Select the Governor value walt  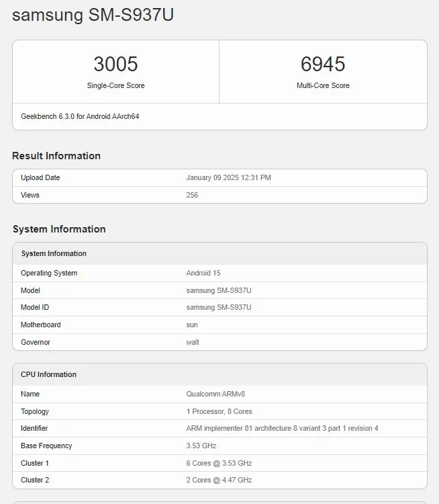[193, 342]
